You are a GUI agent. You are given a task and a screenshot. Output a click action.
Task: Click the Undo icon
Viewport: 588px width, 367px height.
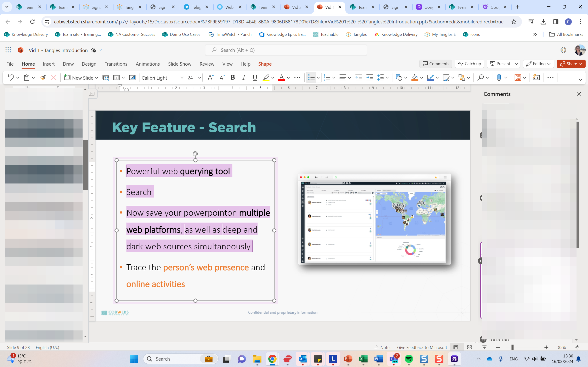(x=10, y=78)
